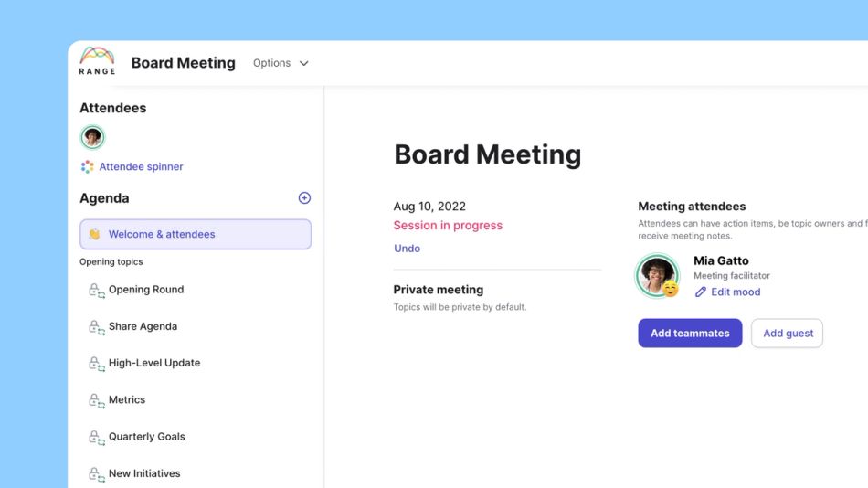The image size is (868, 488).
Task: Click the Opening topics section label
Action: point(111,262)
